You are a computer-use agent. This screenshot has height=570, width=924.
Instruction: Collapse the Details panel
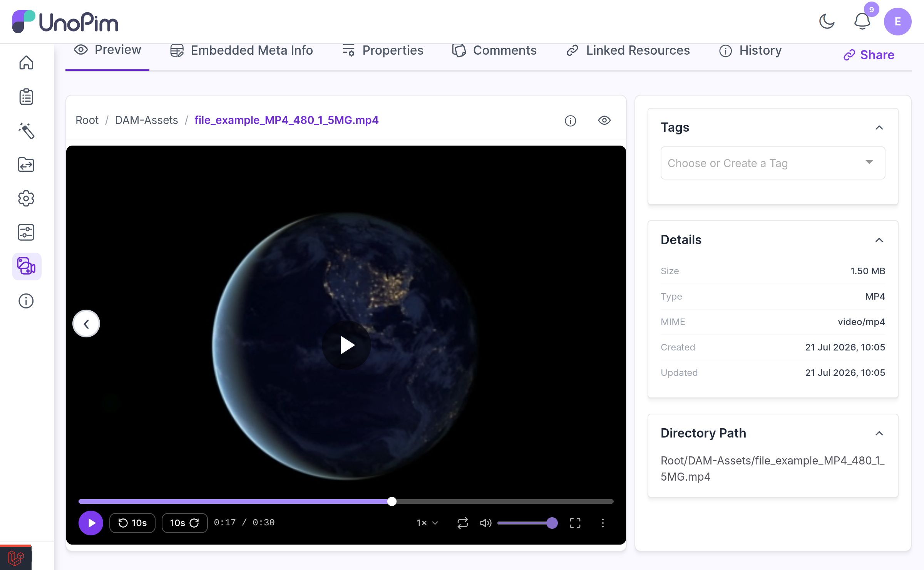pyautogui.click(x=879, y=240)
